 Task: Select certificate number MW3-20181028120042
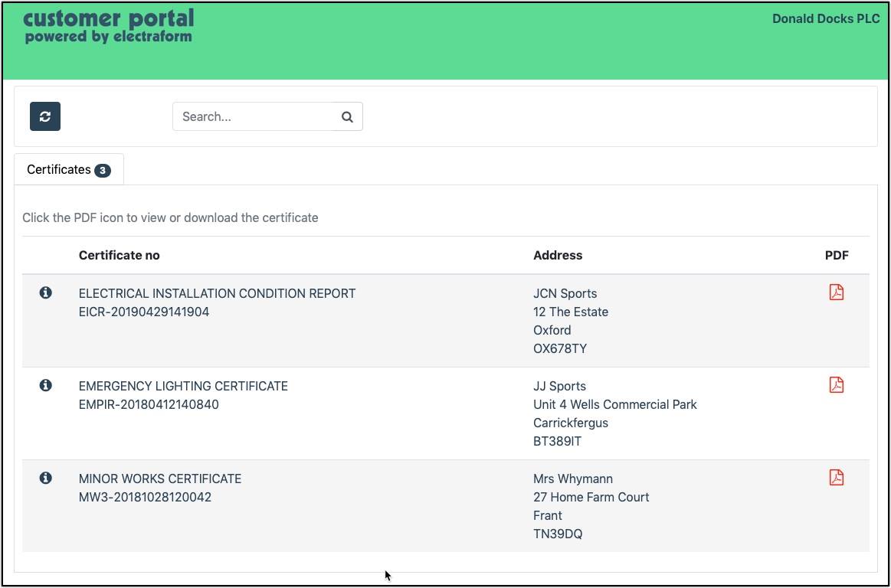tap(145, 497)
